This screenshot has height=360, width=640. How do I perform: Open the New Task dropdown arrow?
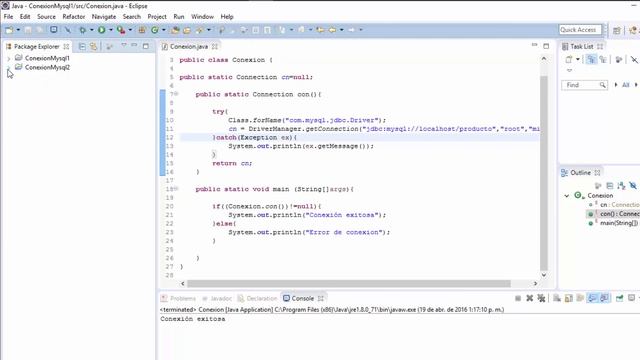(x=578, y=60)
